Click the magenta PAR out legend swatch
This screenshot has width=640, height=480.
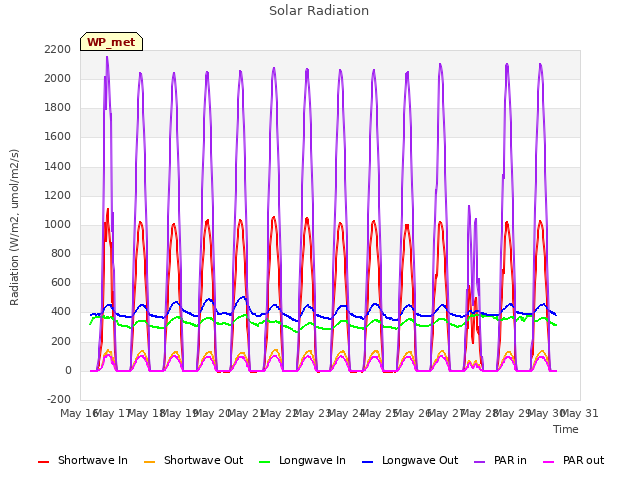(x=549, y=462)
